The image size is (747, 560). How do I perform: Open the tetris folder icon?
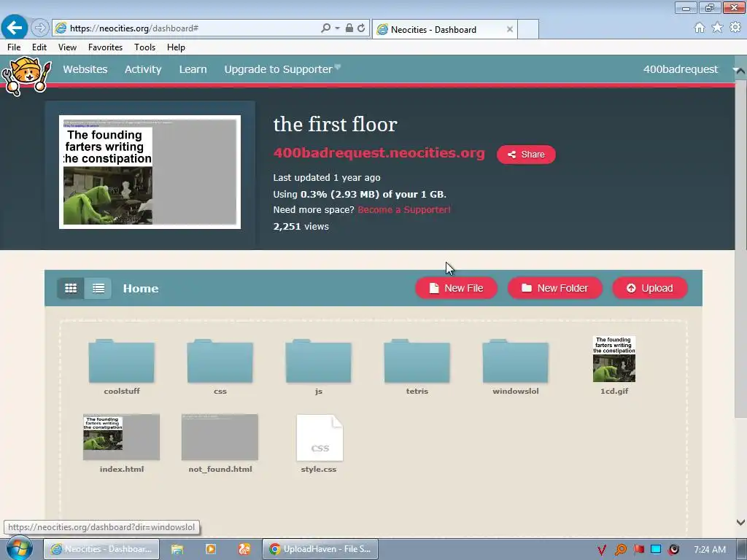coord(417,360)
